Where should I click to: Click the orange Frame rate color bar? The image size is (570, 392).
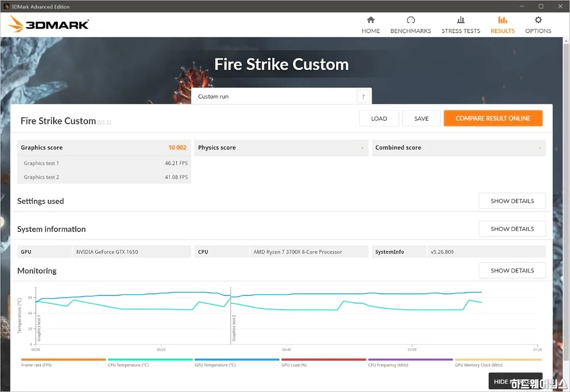click(x=63, y=360)
